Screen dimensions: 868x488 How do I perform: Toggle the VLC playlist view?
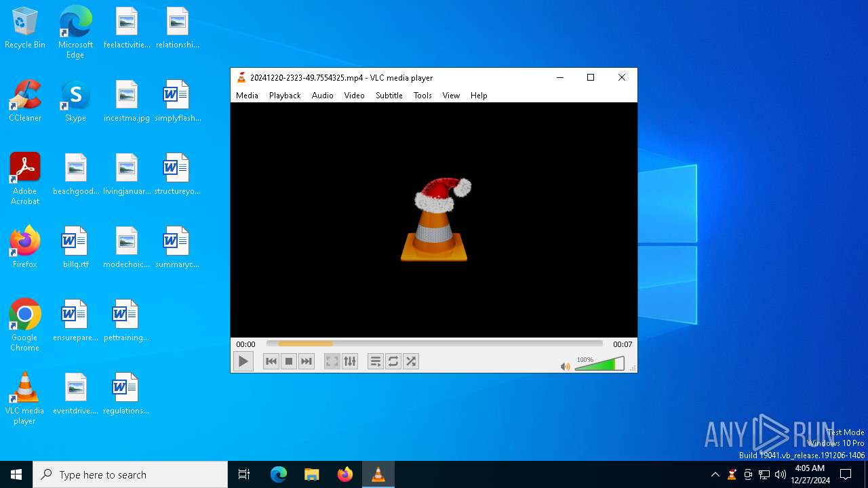coord(375,361)
